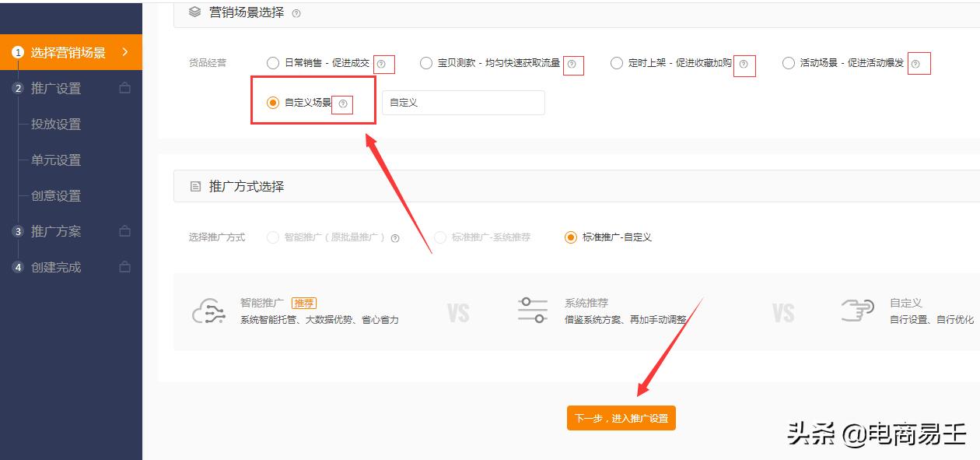Viewport: 980px width, 460px height.
Task: Click help icon beside 智能推广（原批量推广）
Action: coord(396,237)
